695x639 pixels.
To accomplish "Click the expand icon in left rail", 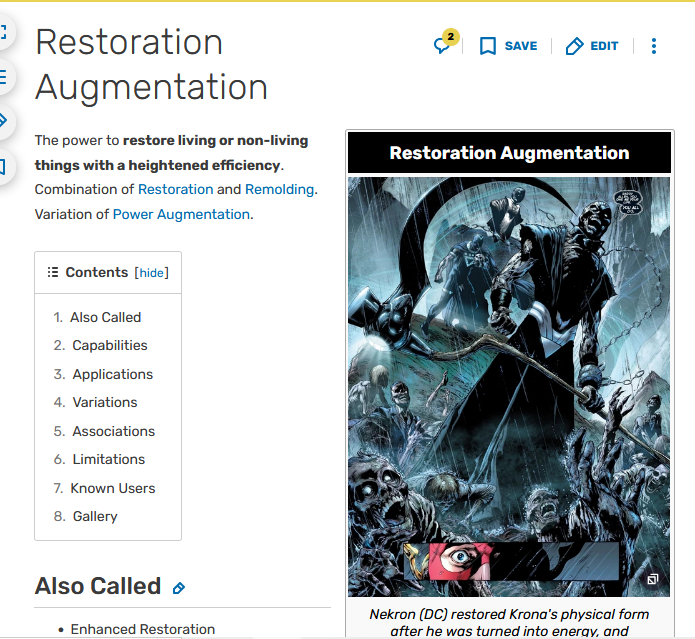I will point(4,31).
